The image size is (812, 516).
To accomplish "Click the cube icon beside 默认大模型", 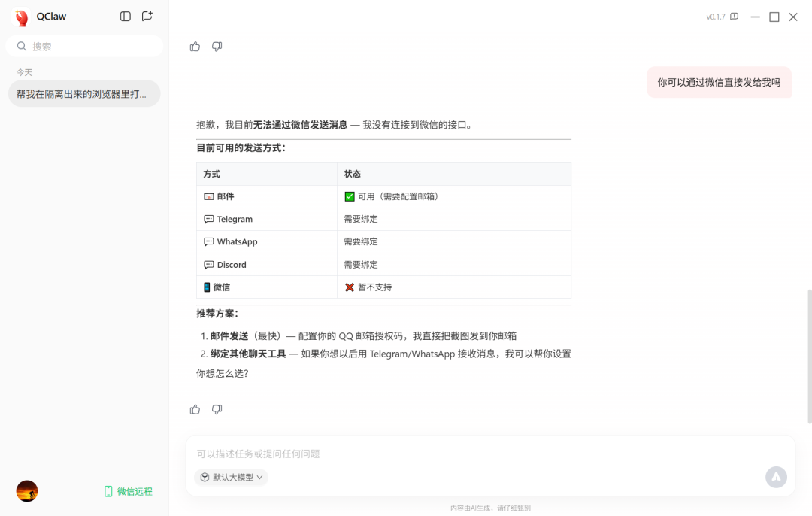I will click(x=204, y=477).
